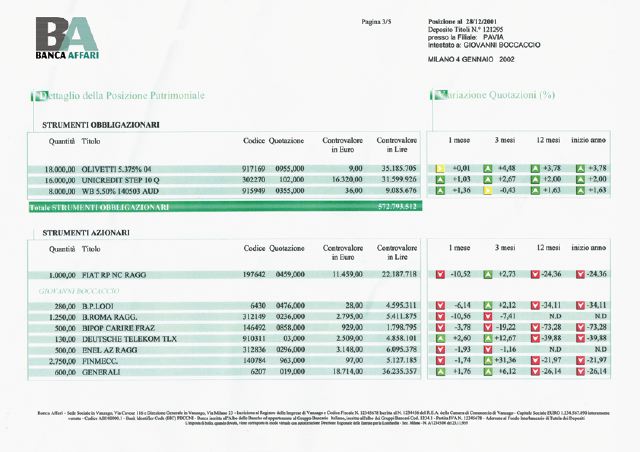Image resolution: width=640 pixels, height=452 pixels.
Task: Click the green up arrow beside +2,12
Action: tap(488, 305)
